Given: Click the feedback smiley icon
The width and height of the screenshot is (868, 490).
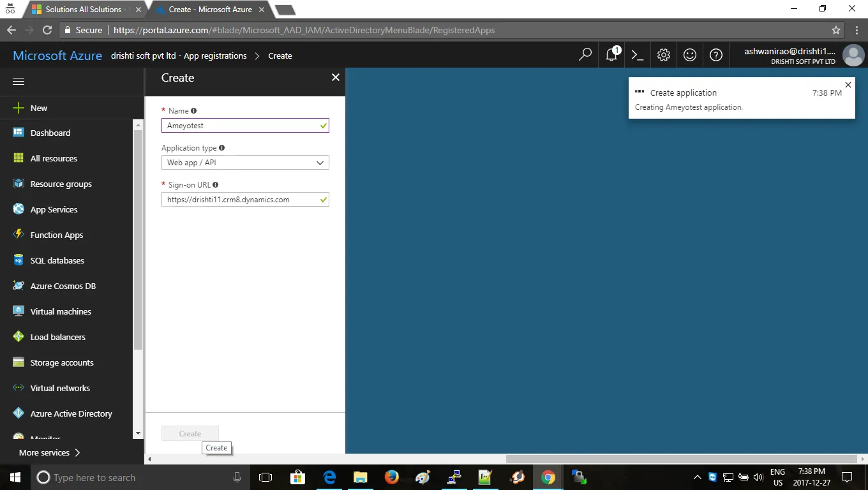Looking at the screenshot, I should 690,55.
